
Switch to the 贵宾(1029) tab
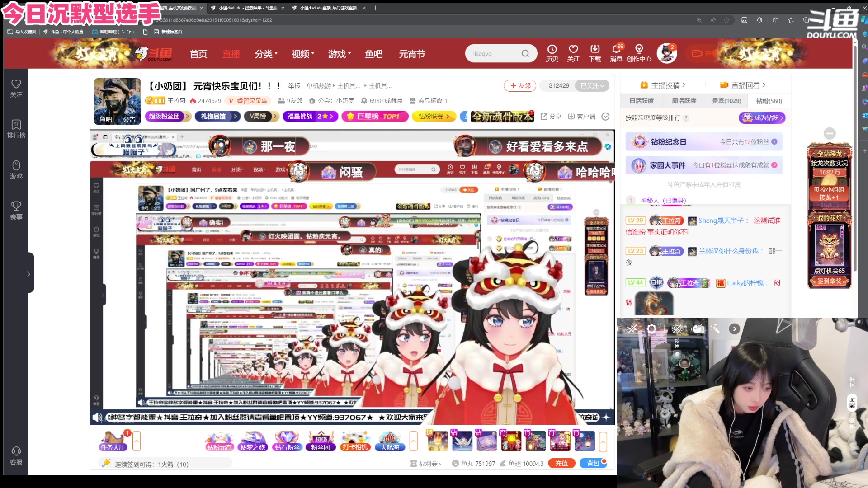[x=726, y=101]
